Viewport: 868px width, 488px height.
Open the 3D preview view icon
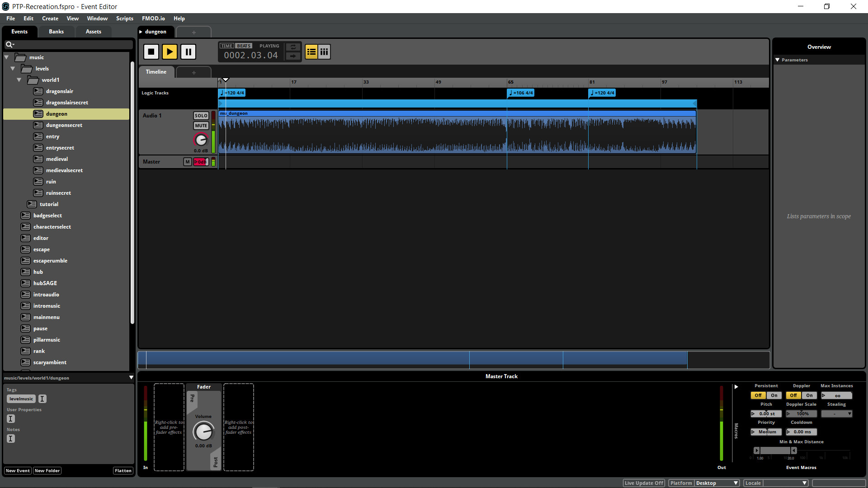tap(324, 52)
